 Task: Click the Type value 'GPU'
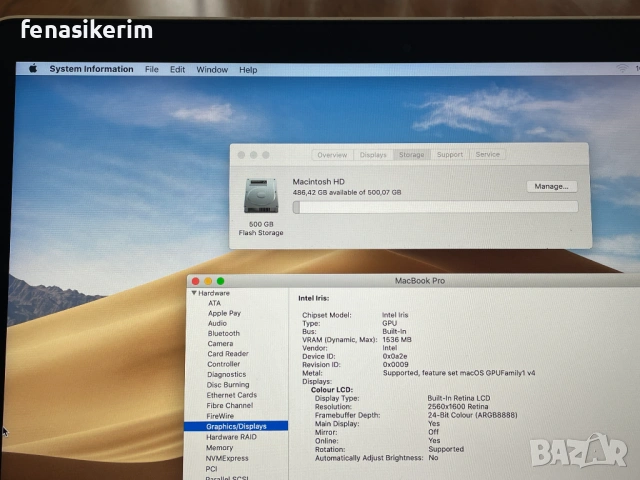(389, 323)
